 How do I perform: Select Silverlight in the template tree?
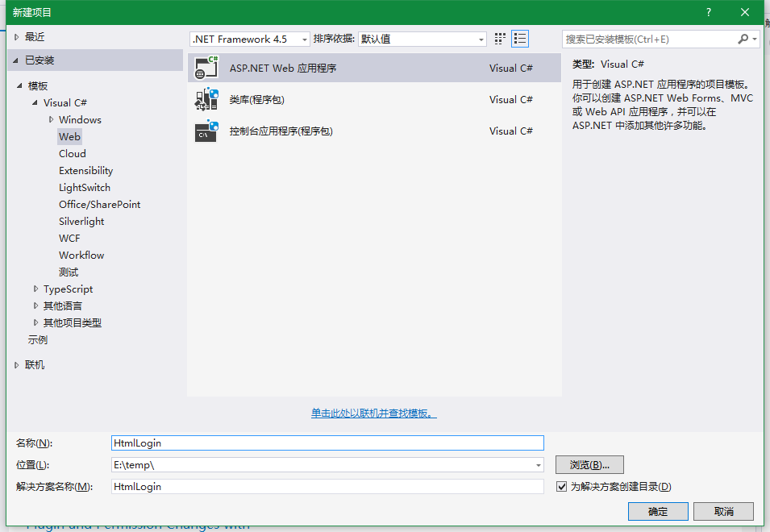coord(81,222)
